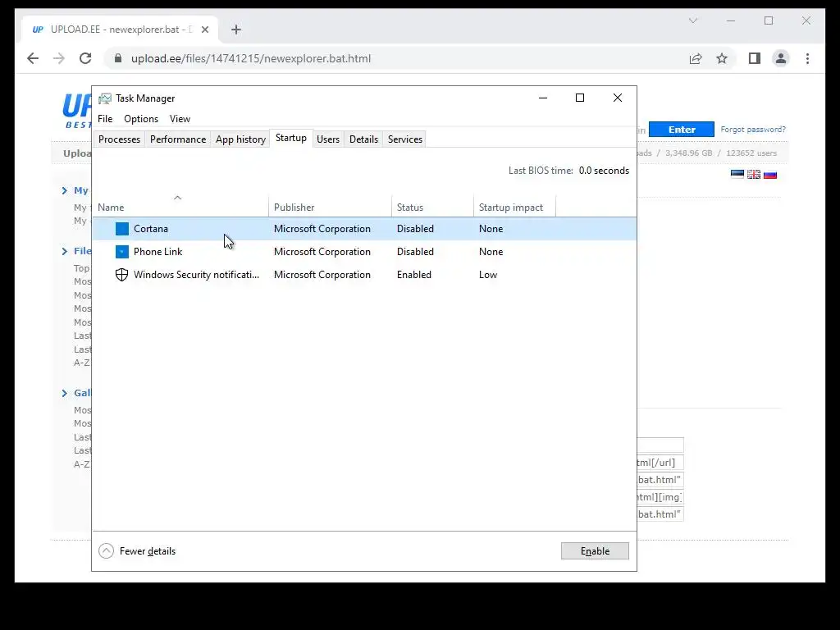
Task: Switch to the Processes tab
Action: (x=119, y=139)
